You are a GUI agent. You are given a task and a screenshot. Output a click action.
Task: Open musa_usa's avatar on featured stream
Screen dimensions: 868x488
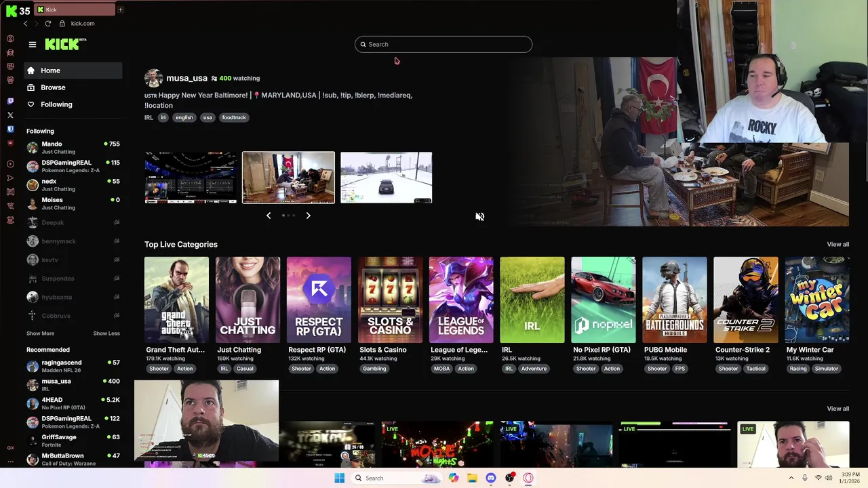[153, 78]
